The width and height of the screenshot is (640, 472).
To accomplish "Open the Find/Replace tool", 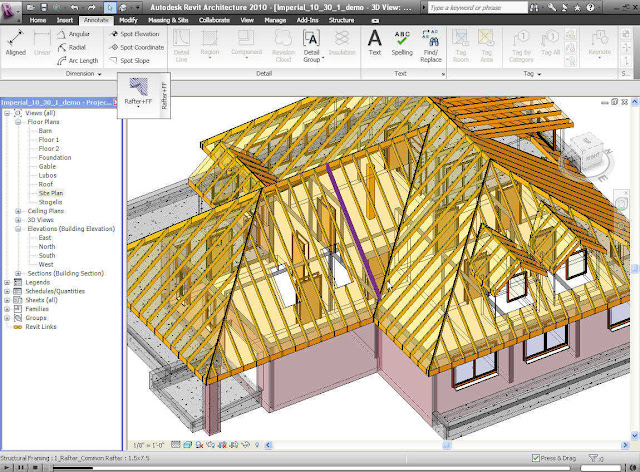I will (431, 46).
